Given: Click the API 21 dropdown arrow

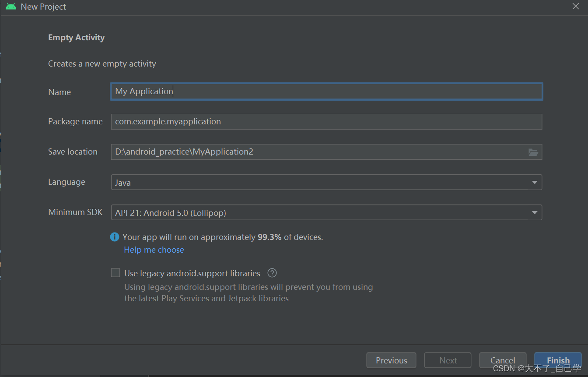Looking at the screenshot, I should point(534,212).
